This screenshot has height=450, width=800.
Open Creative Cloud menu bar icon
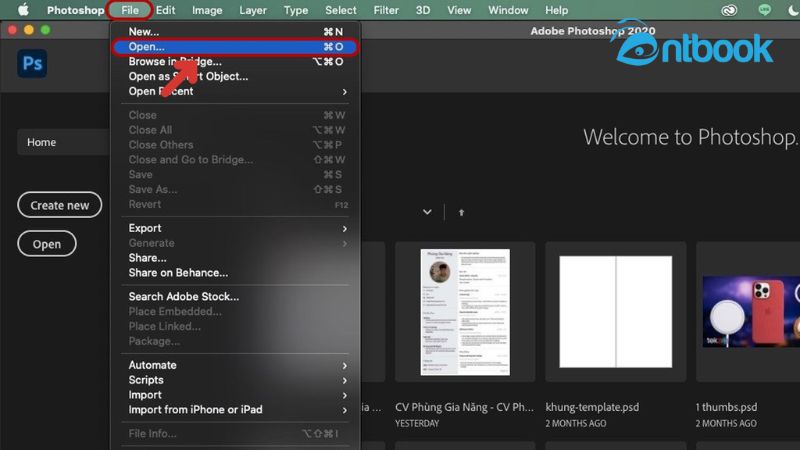pyautogui.click(x=729, y=10)
